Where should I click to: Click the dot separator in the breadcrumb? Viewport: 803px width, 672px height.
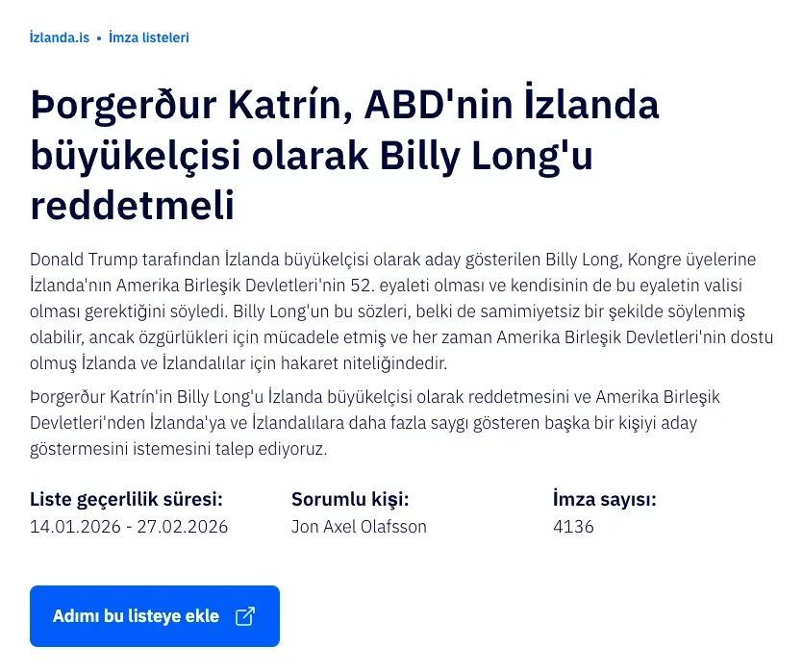click(x=99, y=38)
